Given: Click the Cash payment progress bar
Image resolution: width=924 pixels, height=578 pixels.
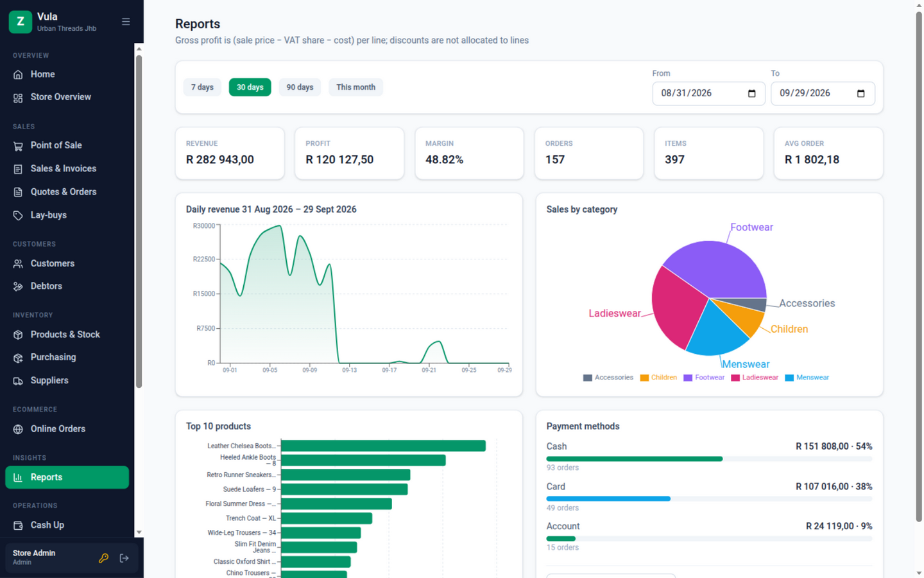Looking at the screenshot, I should 709,459.
